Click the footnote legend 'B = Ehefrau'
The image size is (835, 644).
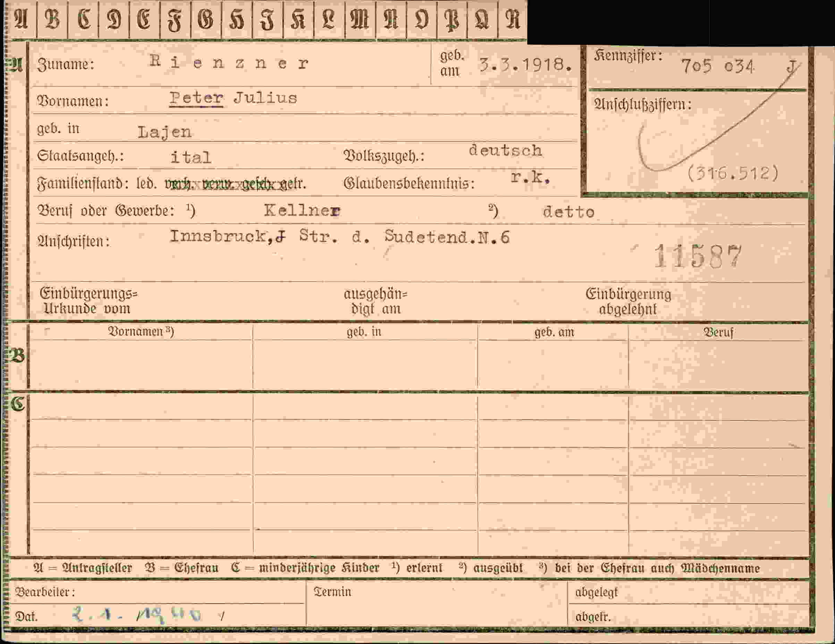pyautogui.click(x=182, y=568)
